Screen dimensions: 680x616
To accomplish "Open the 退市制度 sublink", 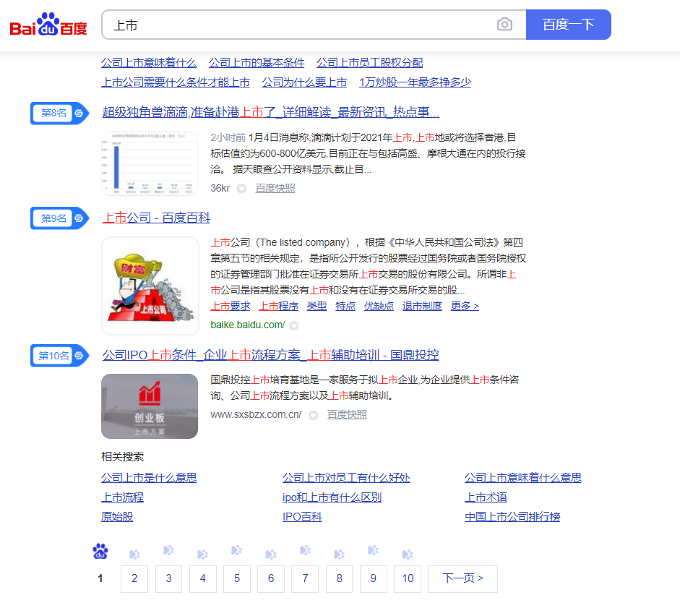I will pyautogui.click(x=422, y=307).
